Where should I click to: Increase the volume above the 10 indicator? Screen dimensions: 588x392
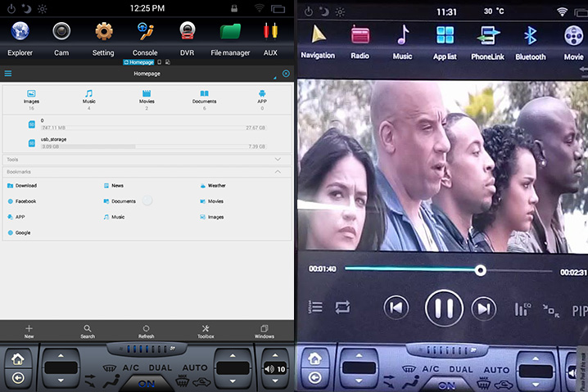[x=275, y=355]
